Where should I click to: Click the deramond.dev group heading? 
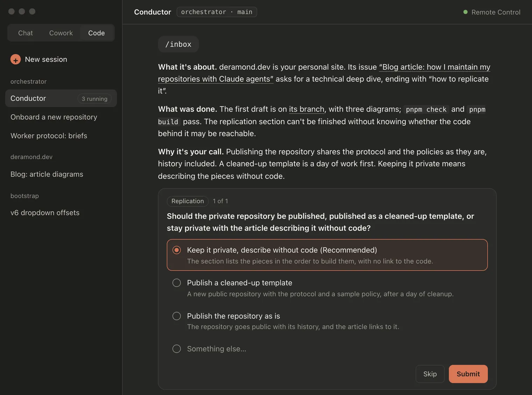pyautogui.click(x=31, y=157)
